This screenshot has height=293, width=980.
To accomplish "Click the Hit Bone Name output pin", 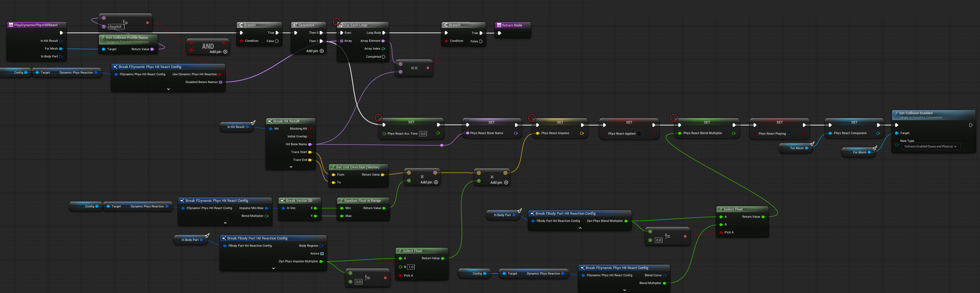I will 310,144.
